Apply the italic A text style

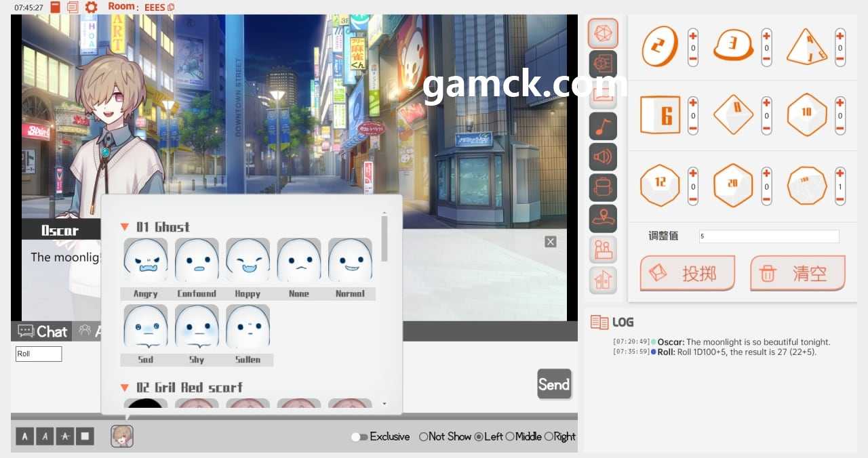pyautogui.click(x=45, y=436)
